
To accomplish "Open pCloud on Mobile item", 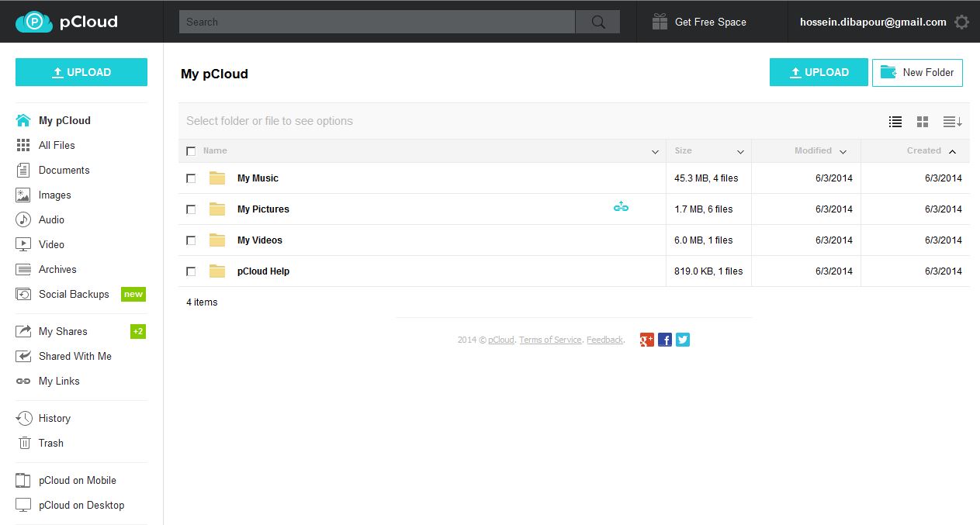I will tap(78, 480).
